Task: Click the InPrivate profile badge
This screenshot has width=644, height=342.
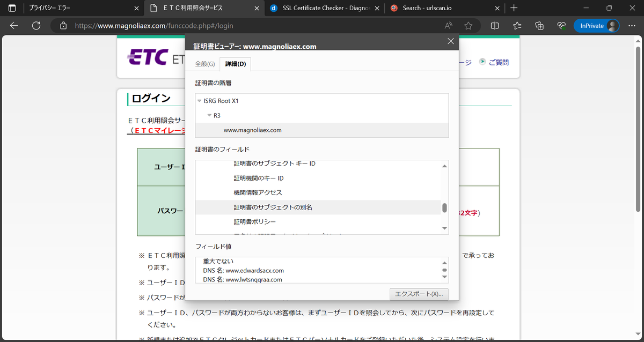Action: pos(596,25)
